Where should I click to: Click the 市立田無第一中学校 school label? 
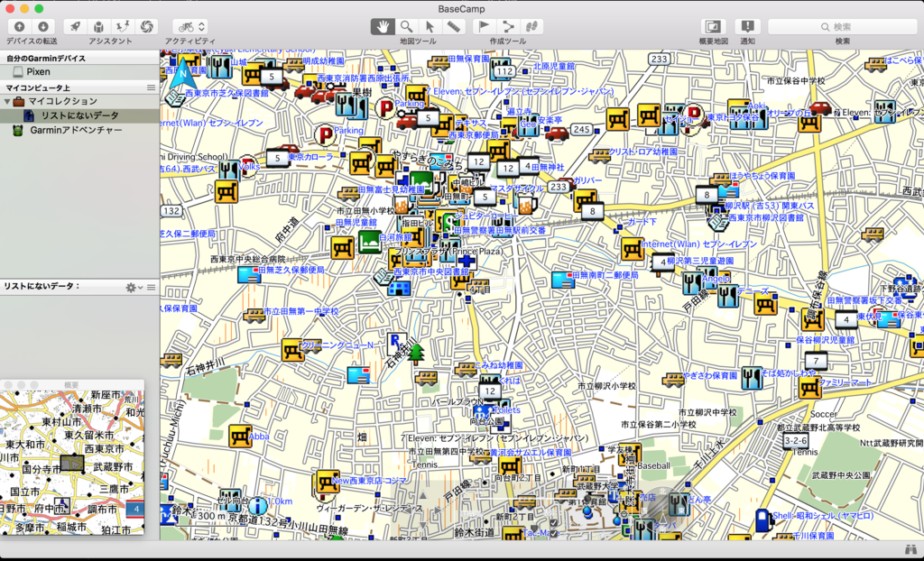300,311
